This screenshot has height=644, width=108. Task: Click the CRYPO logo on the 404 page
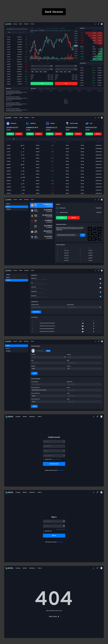[x=9, y=568]
